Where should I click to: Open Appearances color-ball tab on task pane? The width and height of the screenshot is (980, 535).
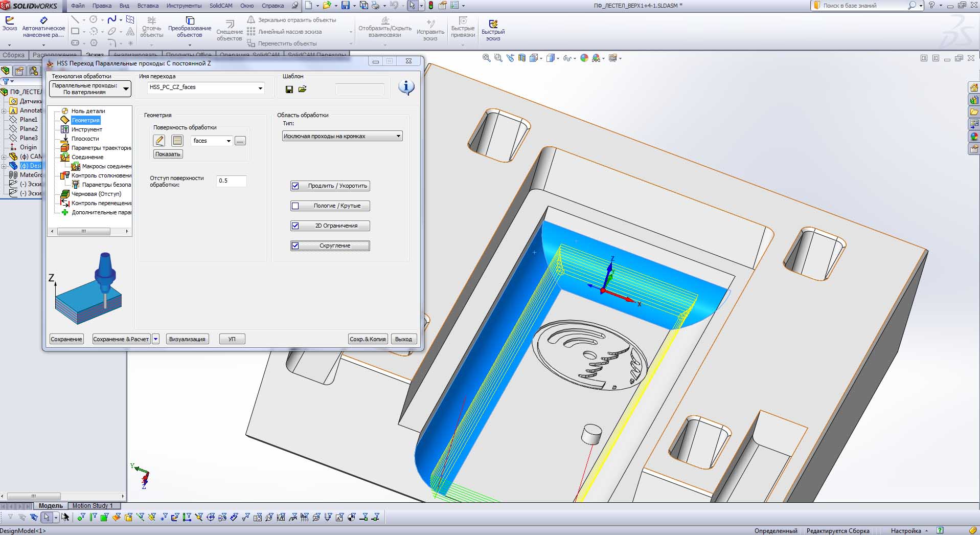(x=974, y=137)
